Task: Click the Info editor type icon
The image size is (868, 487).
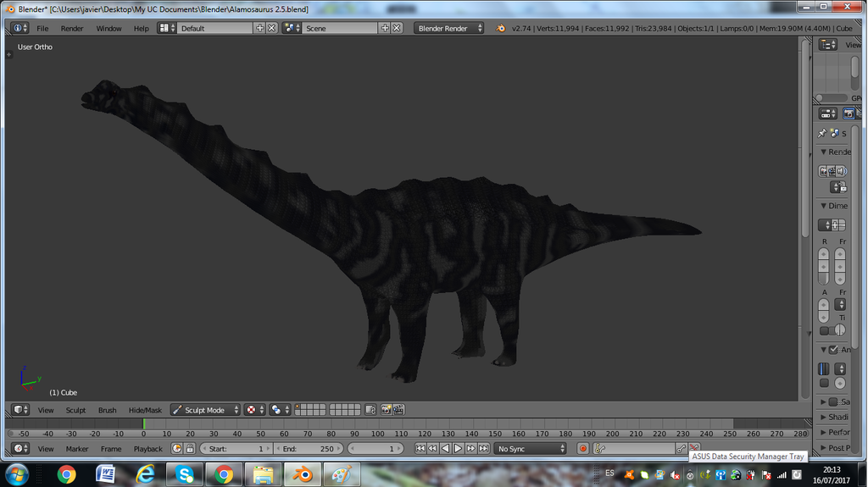Action: click(x=19, y=28)
